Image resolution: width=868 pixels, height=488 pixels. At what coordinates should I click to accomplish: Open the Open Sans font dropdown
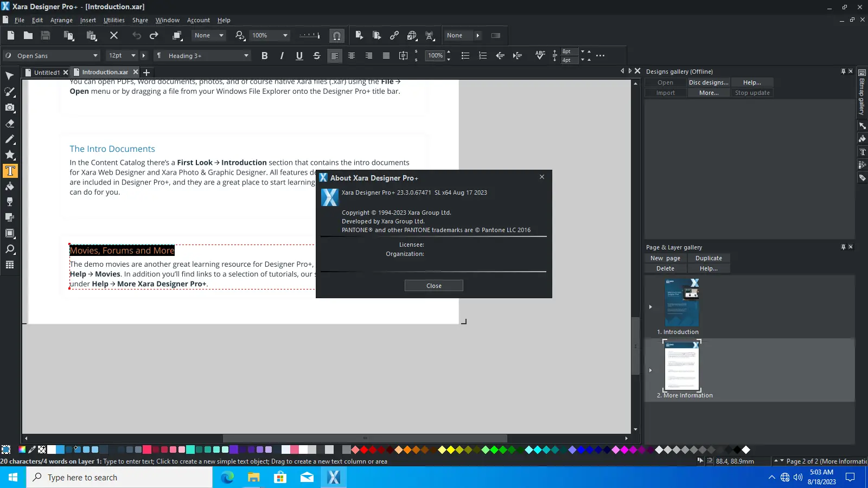click(95, 55)
